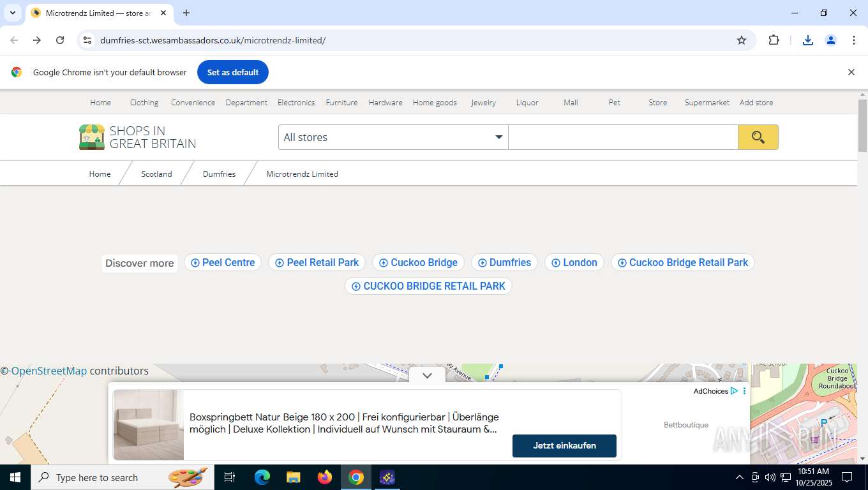The image size is (868, 490).
Task: Open uppercase CUCKOO BRIDGE RETAIL PARK link
Action: click(x=428, y=286)
